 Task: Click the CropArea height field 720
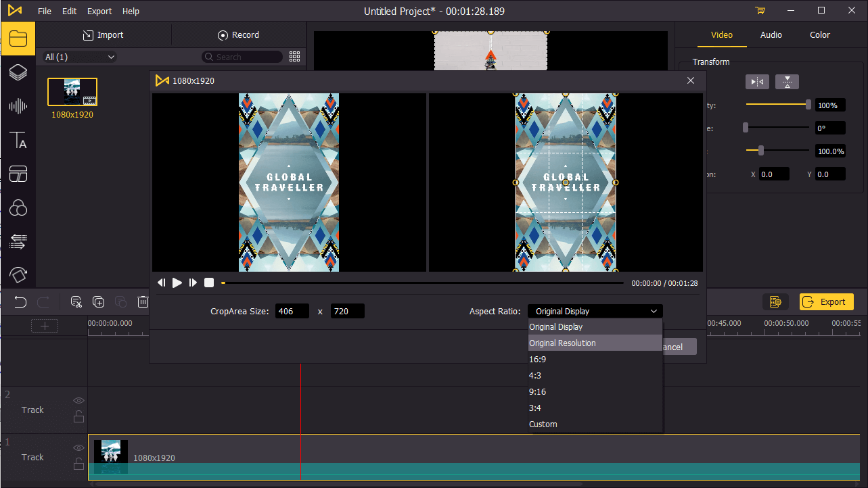[x=348, y=311]
